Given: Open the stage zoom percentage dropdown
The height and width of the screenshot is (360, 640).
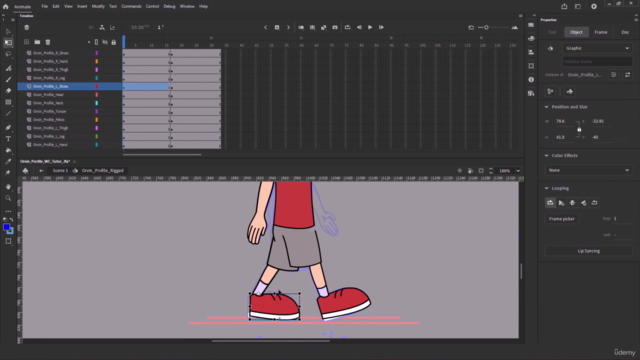Looking at the screenshot, I should (x=518, y=171).
